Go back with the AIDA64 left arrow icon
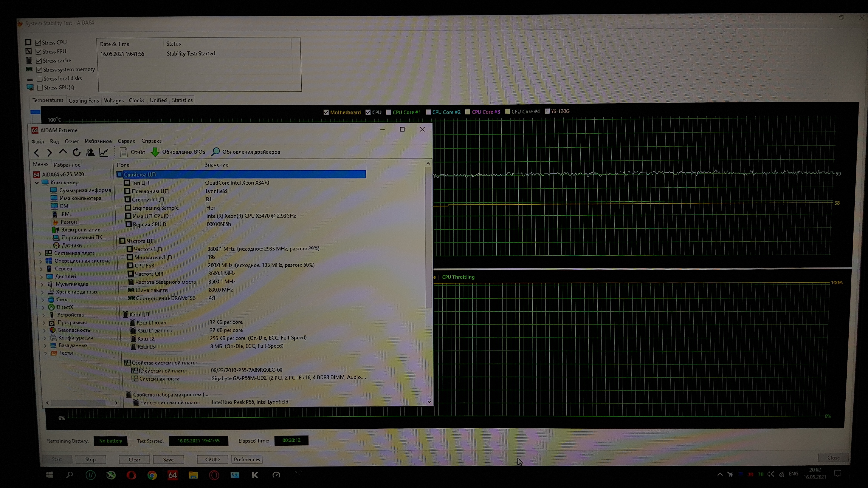The height and width of the screenshot is (488, 868). tap(36, 153)
